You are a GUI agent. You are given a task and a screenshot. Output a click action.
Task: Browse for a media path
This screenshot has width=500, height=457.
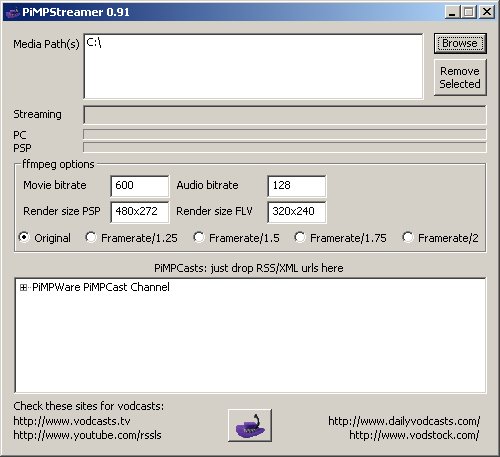(x=460, y=43)
